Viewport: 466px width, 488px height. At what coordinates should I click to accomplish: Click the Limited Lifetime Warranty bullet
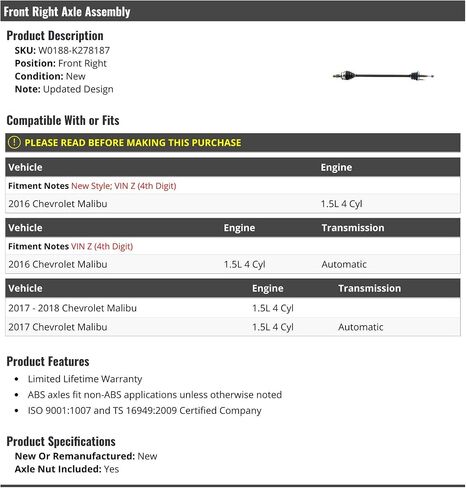coord(85,379)
